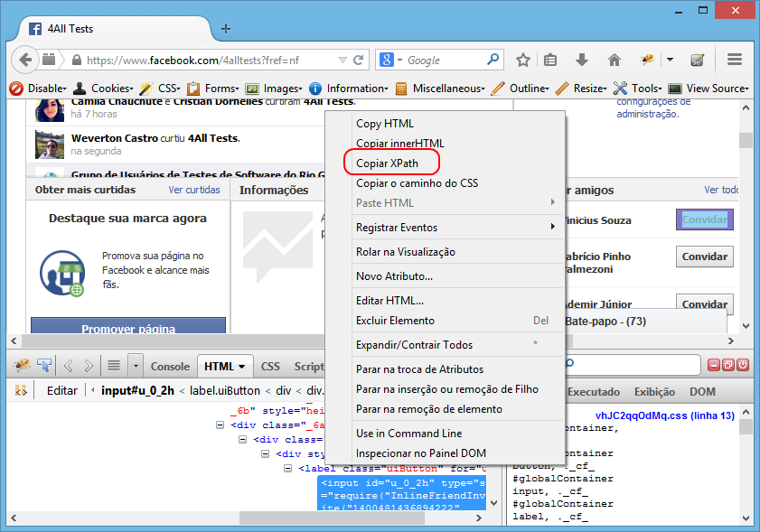This screenshot has width=760, height=532.
Task: Open the Images toolbar menu
Action: pos(274,89)
